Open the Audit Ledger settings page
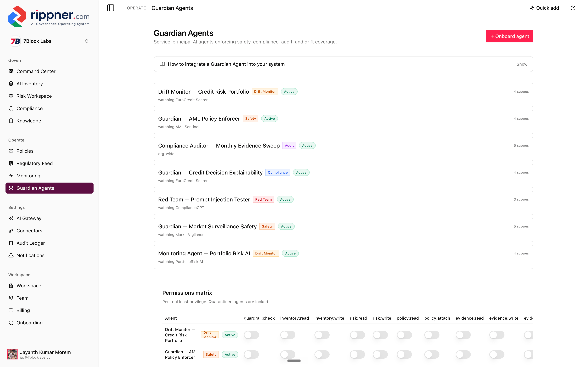 click(x=50, y=243)
